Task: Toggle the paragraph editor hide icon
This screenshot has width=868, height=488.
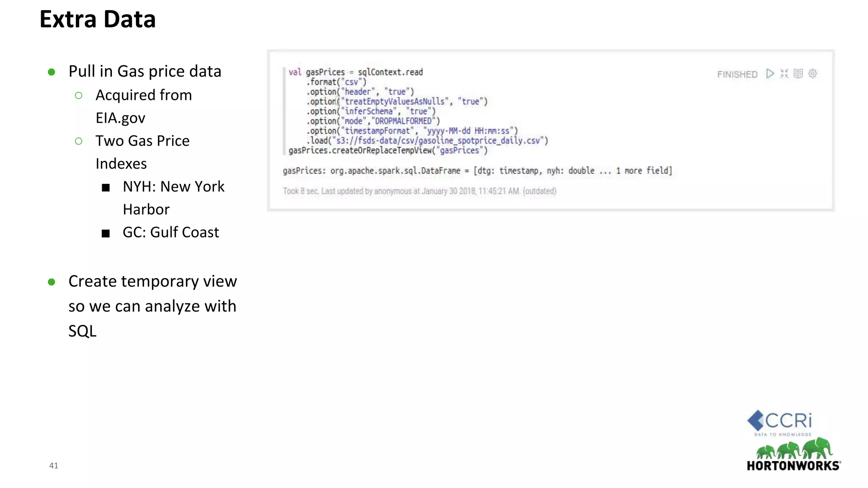Action: click(785, 74)
